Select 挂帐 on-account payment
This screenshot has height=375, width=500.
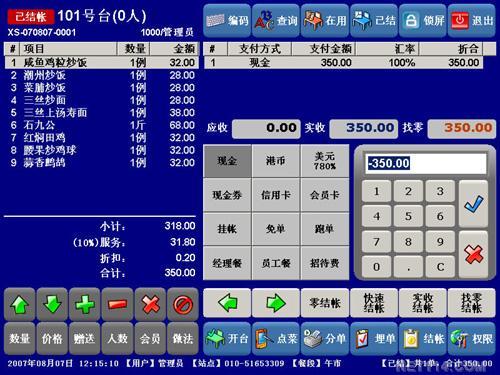[227, 229]
